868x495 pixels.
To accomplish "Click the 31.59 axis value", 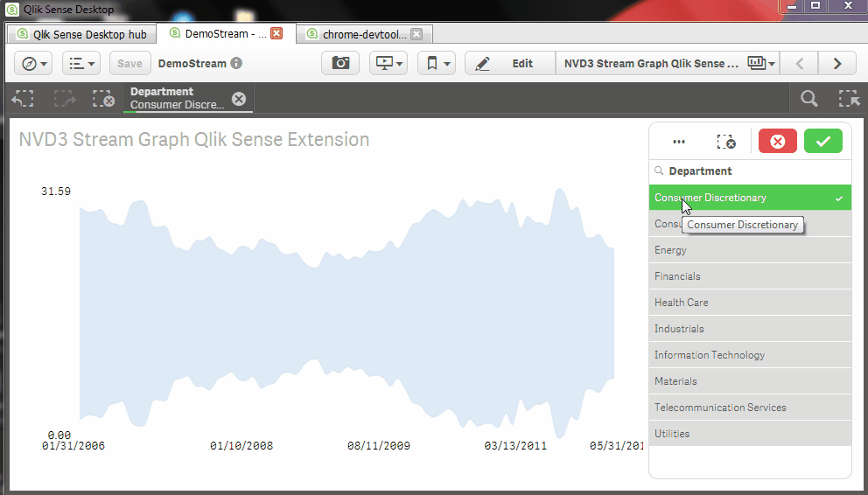I will pyautogui.click(x=56, y=192).
